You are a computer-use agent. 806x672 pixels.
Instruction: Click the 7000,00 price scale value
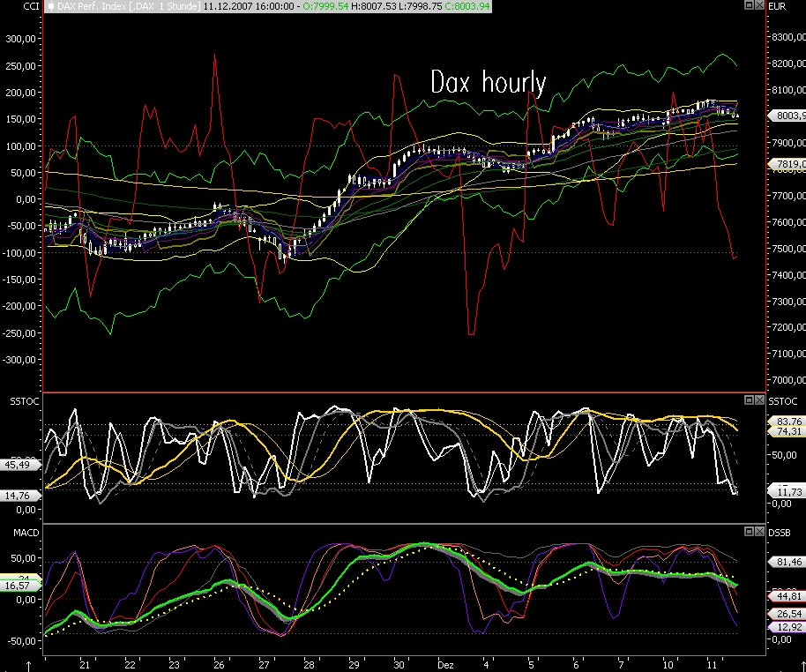point(789,380)
